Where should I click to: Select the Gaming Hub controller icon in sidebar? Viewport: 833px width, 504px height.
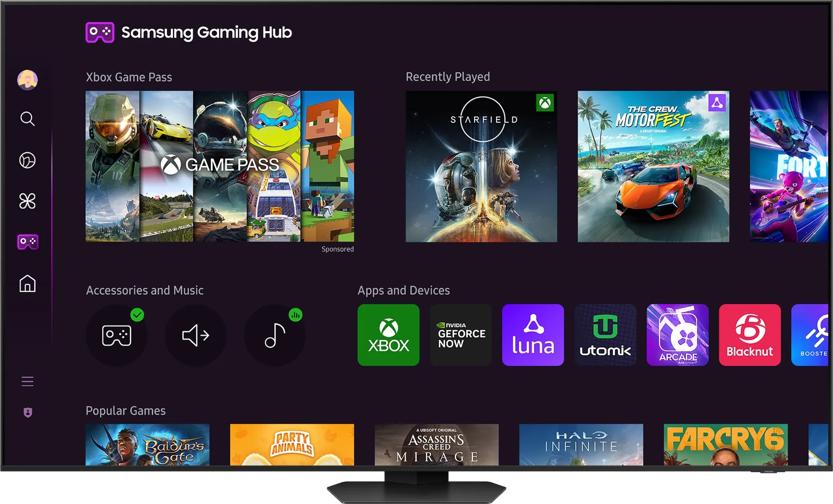[28, 242]
